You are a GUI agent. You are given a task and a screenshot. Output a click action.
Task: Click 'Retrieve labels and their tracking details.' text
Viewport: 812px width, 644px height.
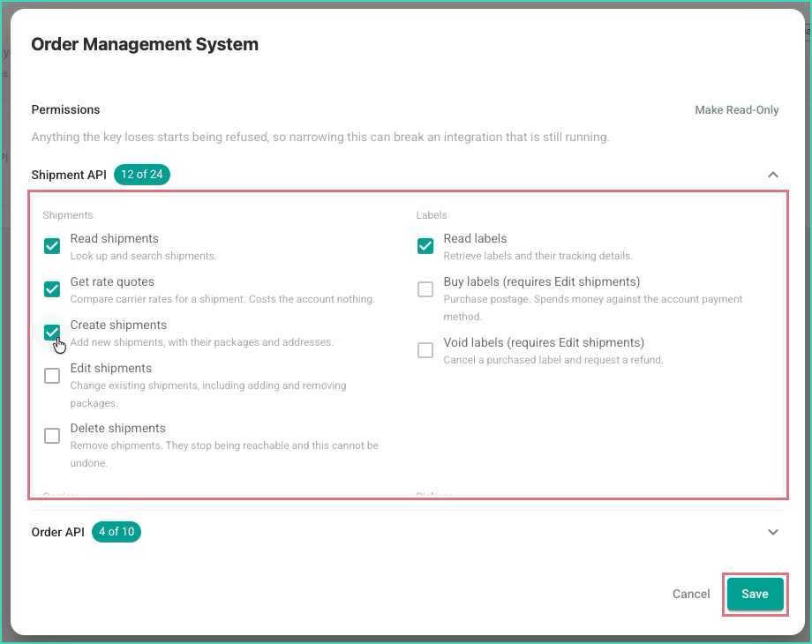pyautogui.click(x=538, y=256)
